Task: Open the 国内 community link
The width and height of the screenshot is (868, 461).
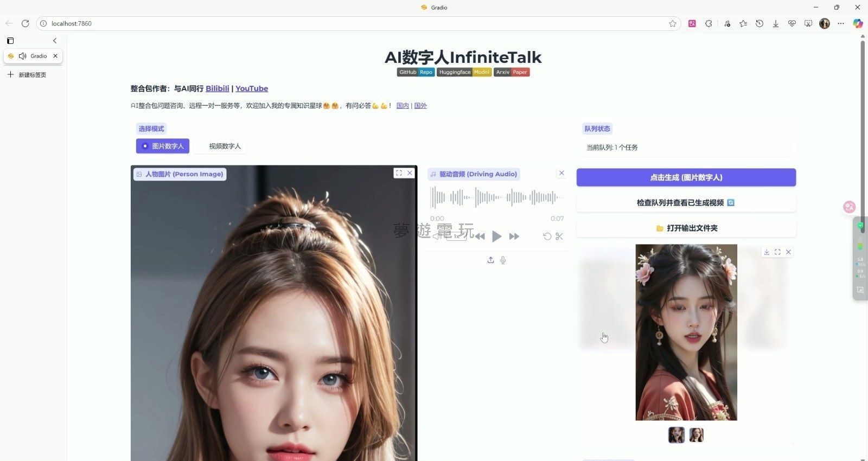Action: tap(403, 106)
